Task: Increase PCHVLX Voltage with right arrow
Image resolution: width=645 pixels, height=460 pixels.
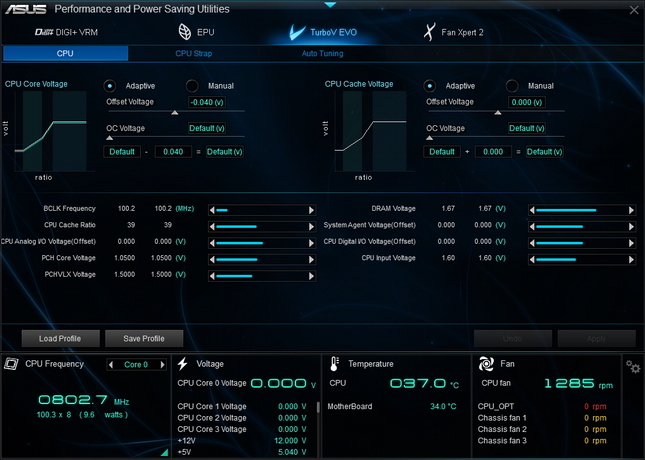Action: [x=311, y=276]
